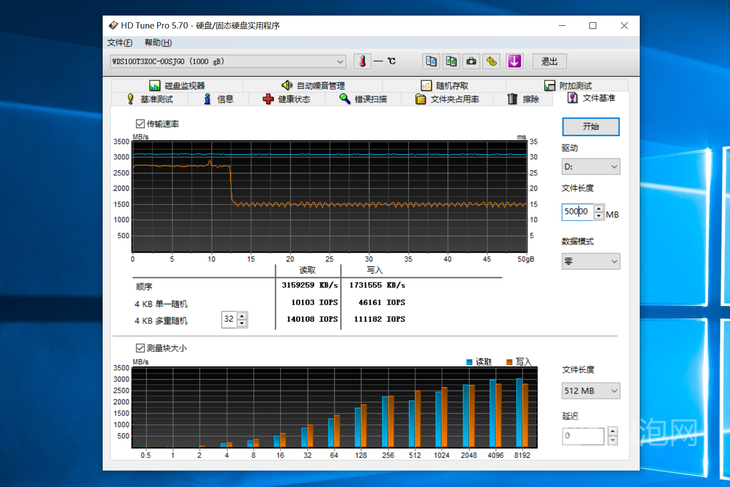Click the 读取 column header

click(307, 270)
